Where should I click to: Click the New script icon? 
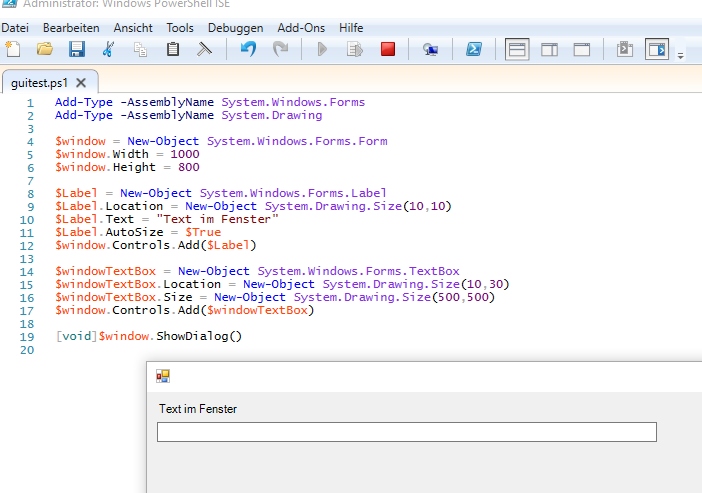13,49
